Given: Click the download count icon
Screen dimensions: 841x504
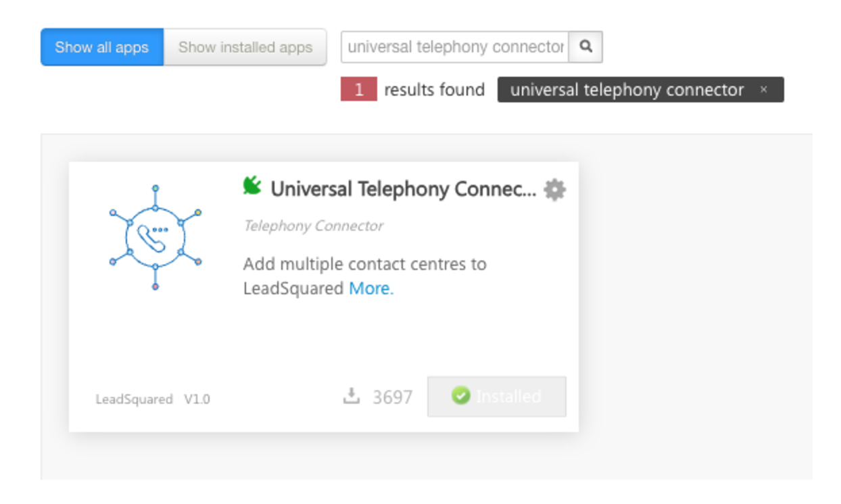Looking at the screenshot, I should pos(351,396).
